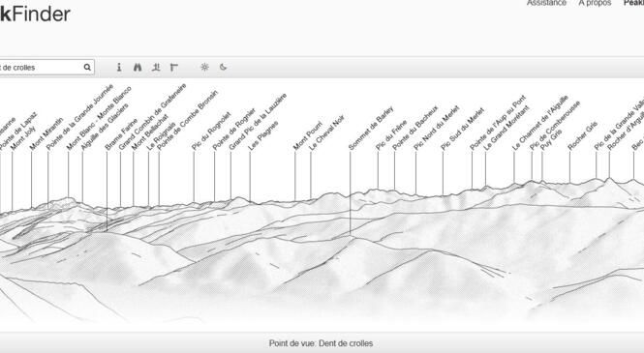Click the Le Cheval Noir label

[x=326, y=132]
